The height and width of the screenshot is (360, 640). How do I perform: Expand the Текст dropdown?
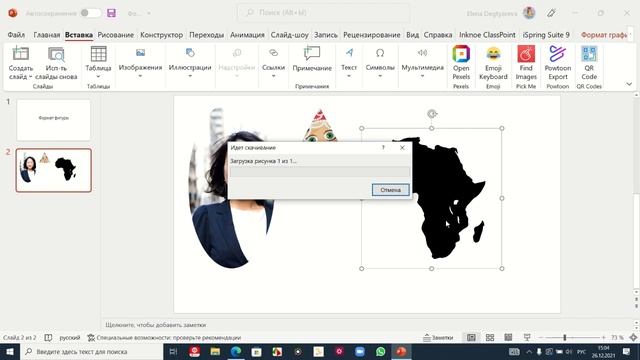click(x=349, y=76)
